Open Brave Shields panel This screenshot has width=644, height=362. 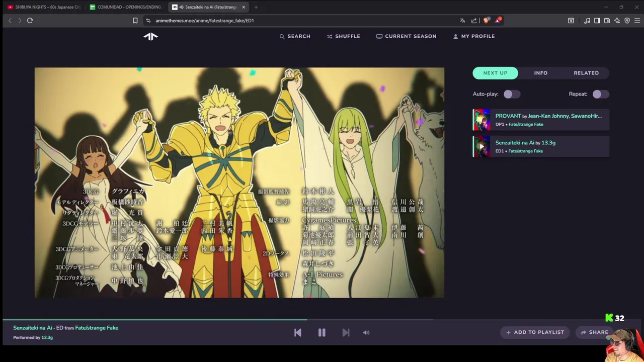click(486, 21)
